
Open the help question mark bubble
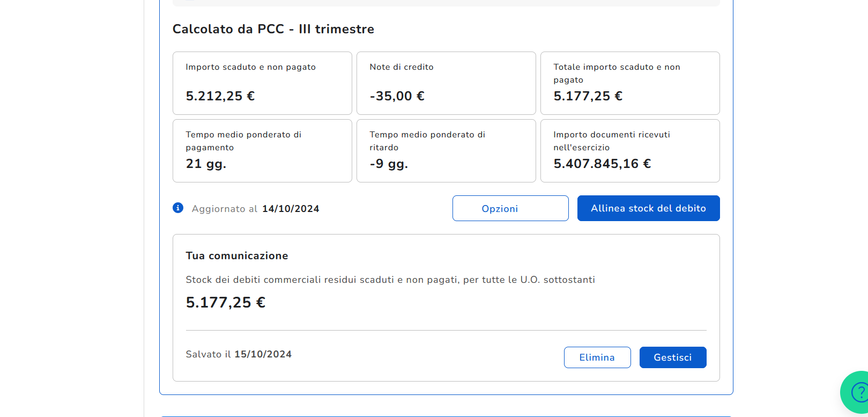click(x=859, y=392)
